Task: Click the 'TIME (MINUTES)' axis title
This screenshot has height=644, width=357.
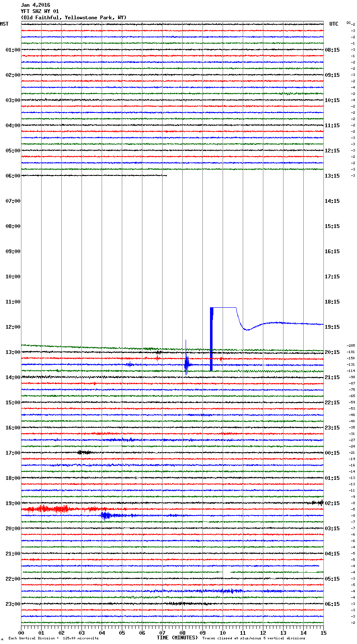Action: pos(177,638)
